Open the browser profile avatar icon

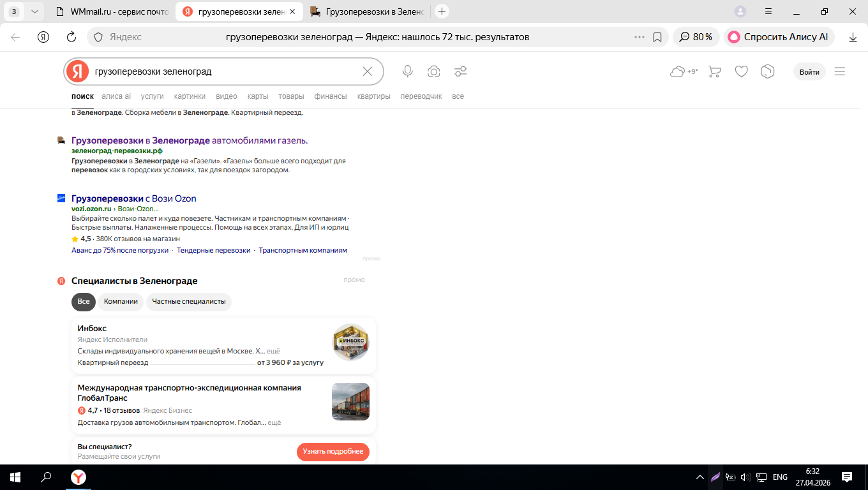(x=740, y=11)
